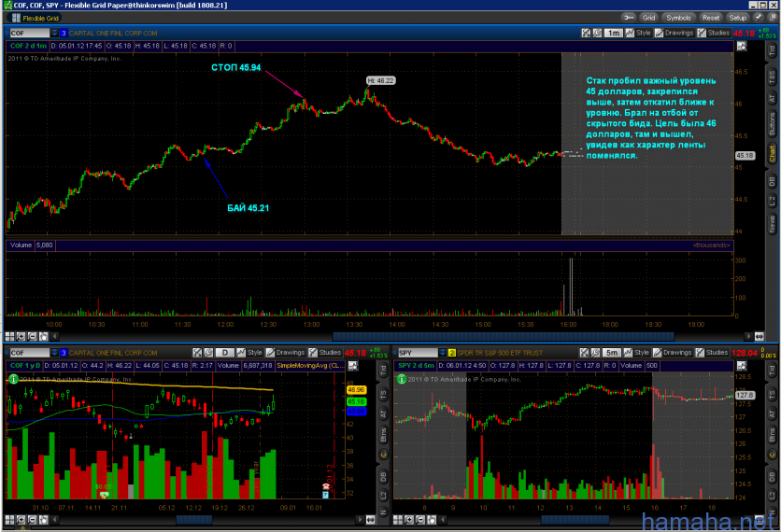Open 1m timeframe selector in top chart

pyautogui.click(x=613, y=33)
